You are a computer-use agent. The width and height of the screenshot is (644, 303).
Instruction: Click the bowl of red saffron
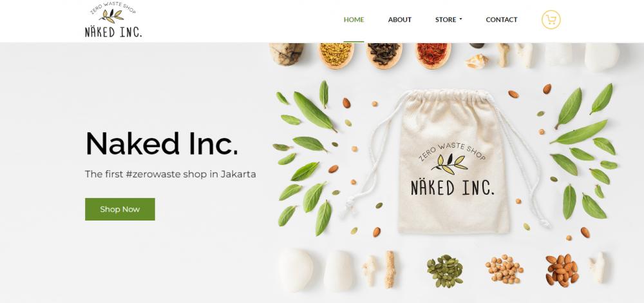433,55
